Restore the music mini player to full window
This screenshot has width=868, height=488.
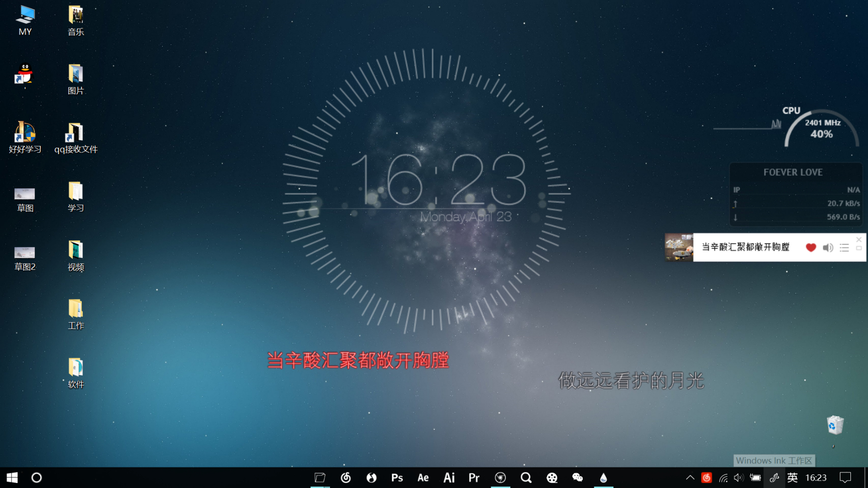pos(859,248)
